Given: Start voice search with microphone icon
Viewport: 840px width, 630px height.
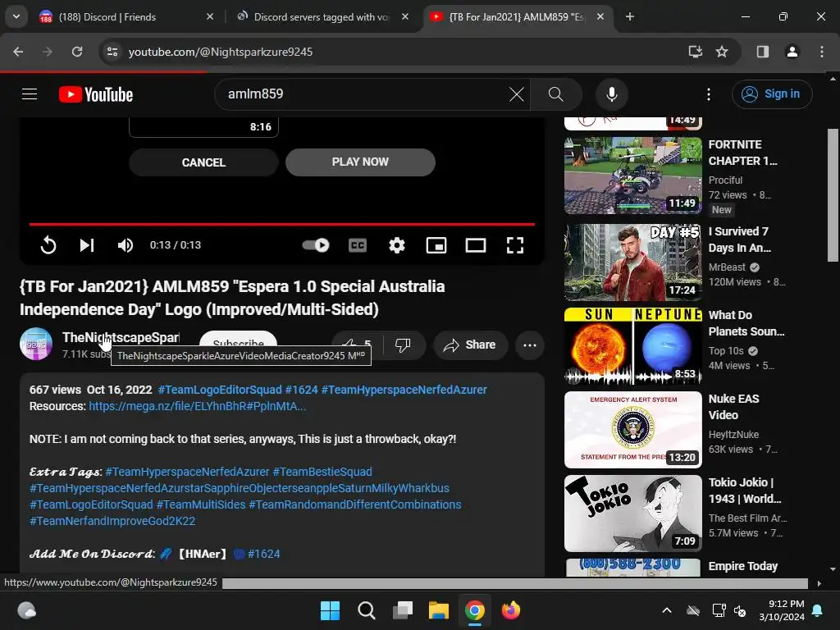Looking at the screenshot, I should (x=611, y=94).
